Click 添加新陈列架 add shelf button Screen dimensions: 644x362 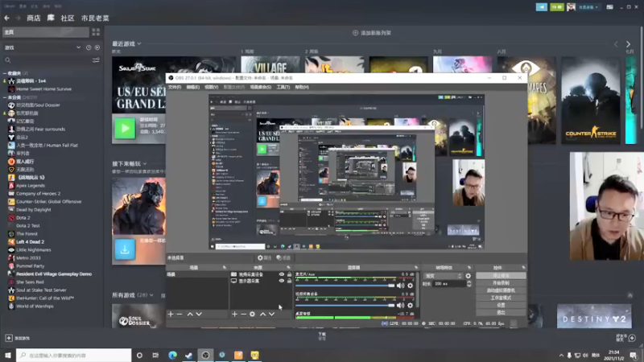[372, 33]
